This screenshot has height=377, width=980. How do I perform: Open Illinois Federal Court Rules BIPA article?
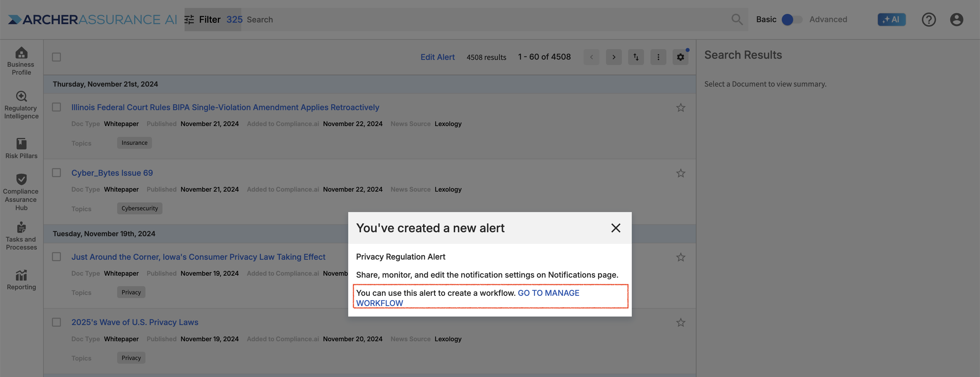pos(225,107)
